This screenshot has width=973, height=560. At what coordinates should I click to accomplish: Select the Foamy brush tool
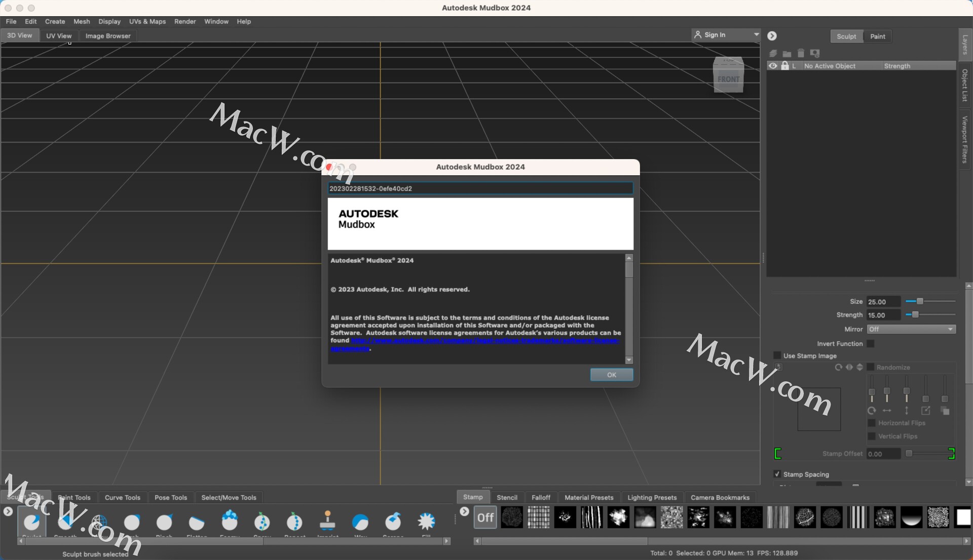point(230,522)
